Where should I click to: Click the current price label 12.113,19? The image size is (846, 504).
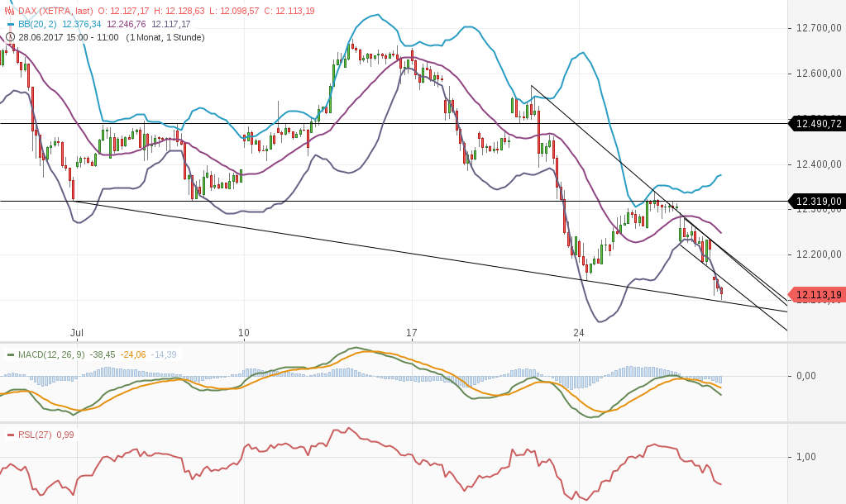818,294
